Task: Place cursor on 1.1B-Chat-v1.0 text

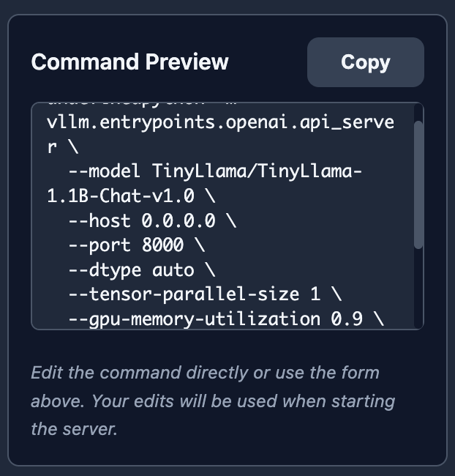Action: (x=130, y=196)
